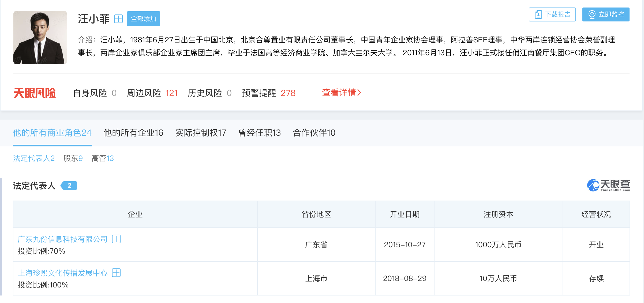Click the plus icon beside 汪小菲 name
The height and width of the screenshot is (303, 644).
[118, 19]
